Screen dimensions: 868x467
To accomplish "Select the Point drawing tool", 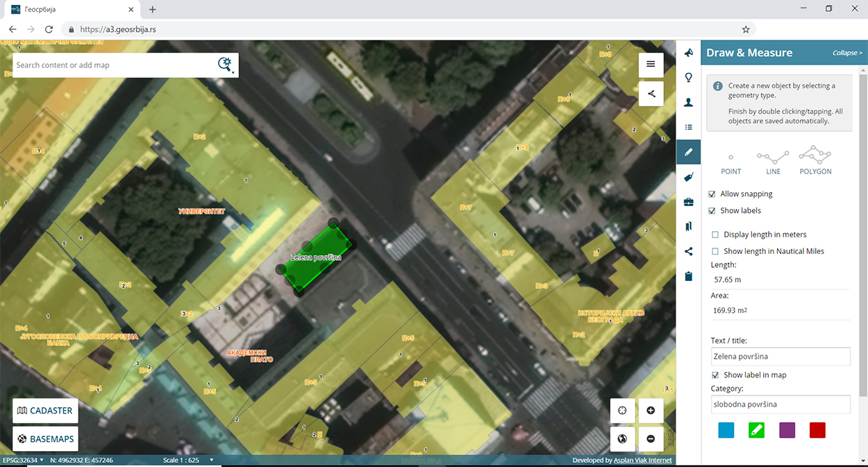I will click(x=731, y=160).
